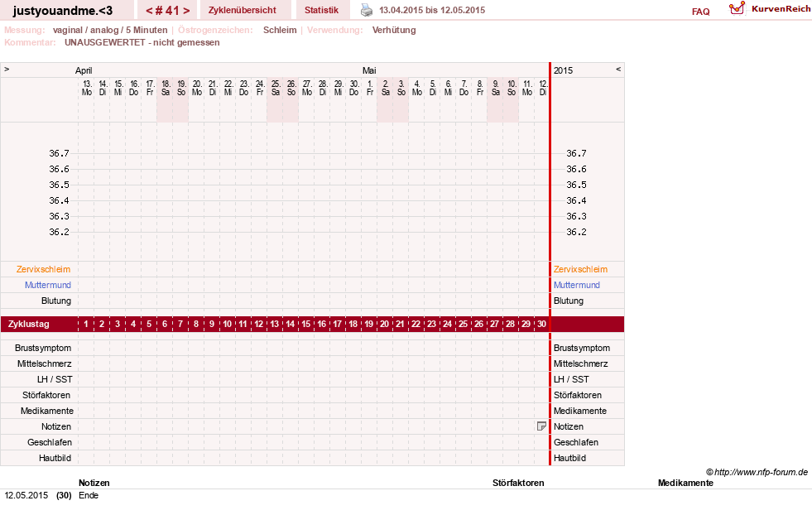Click the KurvenReich link
Viewport: 812px width, 515px height.
781,9
